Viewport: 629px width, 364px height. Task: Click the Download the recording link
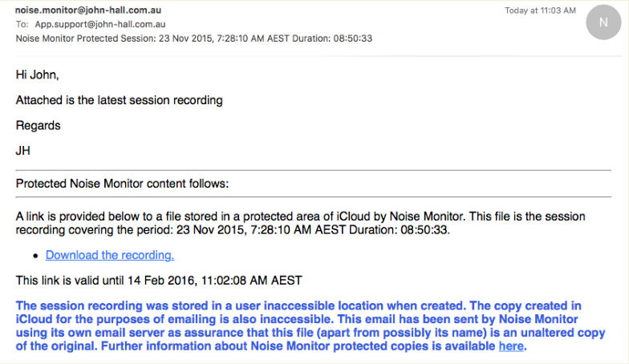pyautogui.click(x=110, y=256)
